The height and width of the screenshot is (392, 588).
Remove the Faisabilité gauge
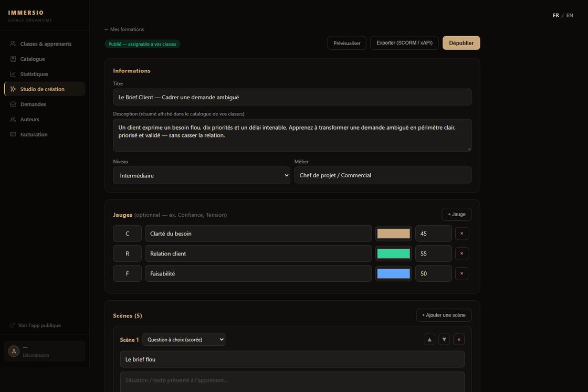[461, 273]
